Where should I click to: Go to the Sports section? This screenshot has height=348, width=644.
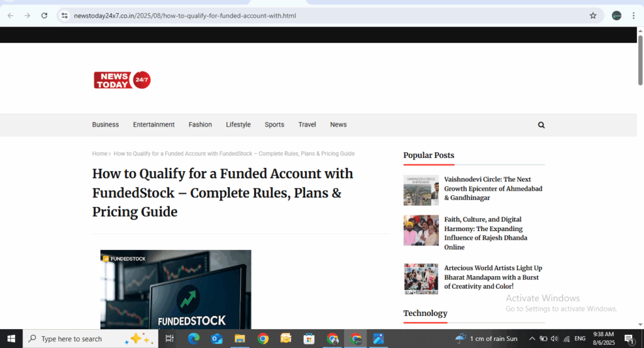[x=274, y=125]
